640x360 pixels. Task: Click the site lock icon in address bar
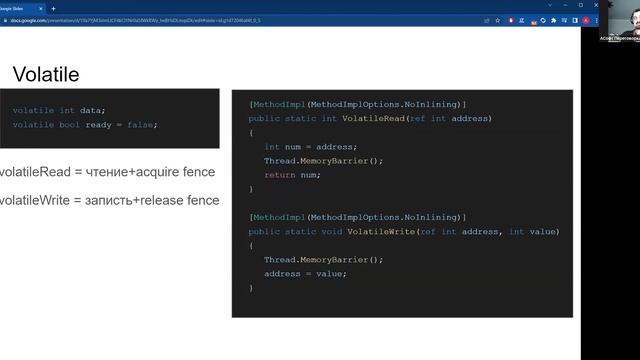point(5,20)
